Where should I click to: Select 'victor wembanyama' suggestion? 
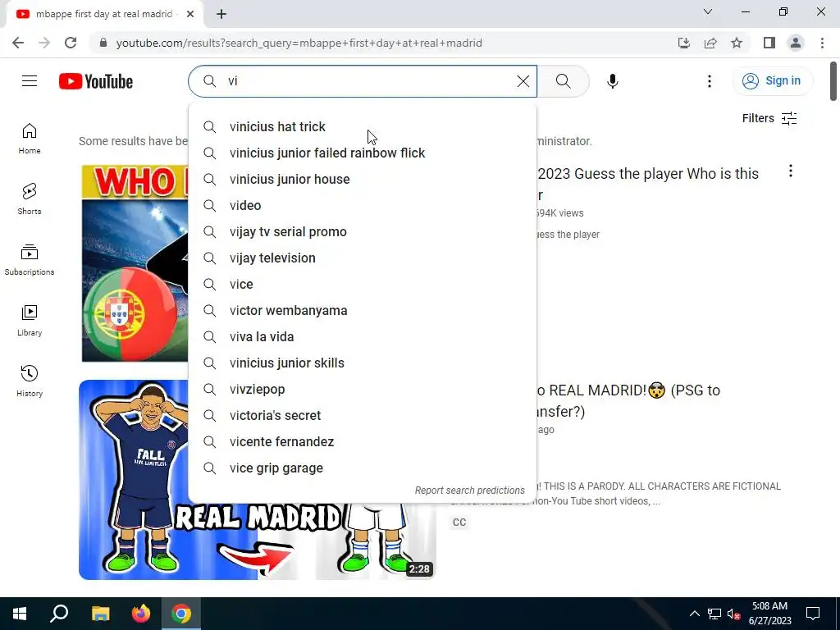363,310
